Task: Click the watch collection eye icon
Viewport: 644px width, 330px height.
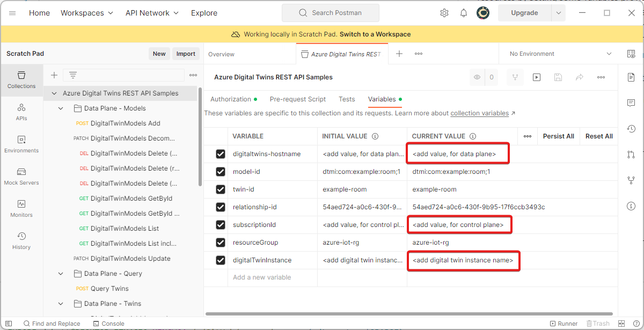Action: click(477, 77)
